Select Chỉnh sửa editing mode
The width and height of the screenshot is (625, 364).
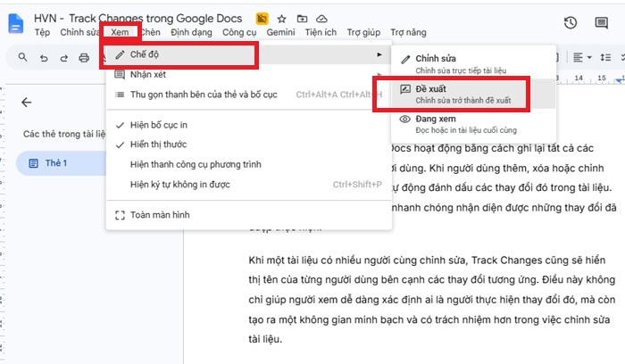(473, 63)
